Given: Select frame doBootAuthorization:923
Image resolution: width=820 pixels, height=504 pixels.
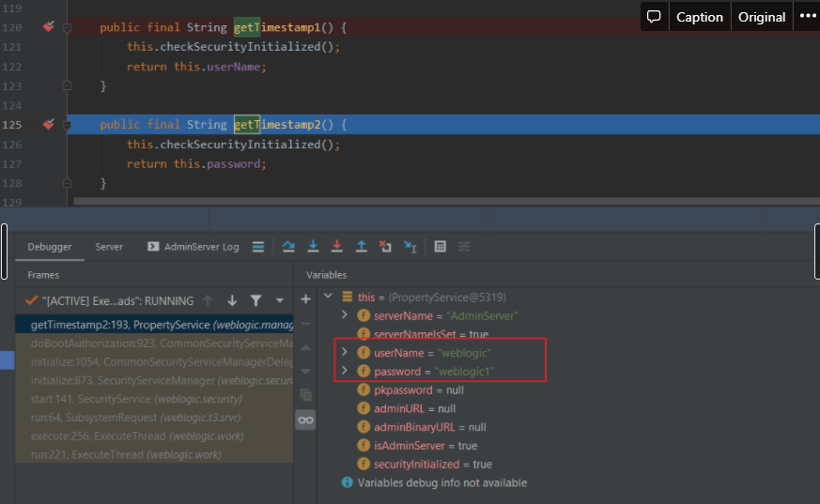Looking at the screenshot, I should [x=154, y=344].
